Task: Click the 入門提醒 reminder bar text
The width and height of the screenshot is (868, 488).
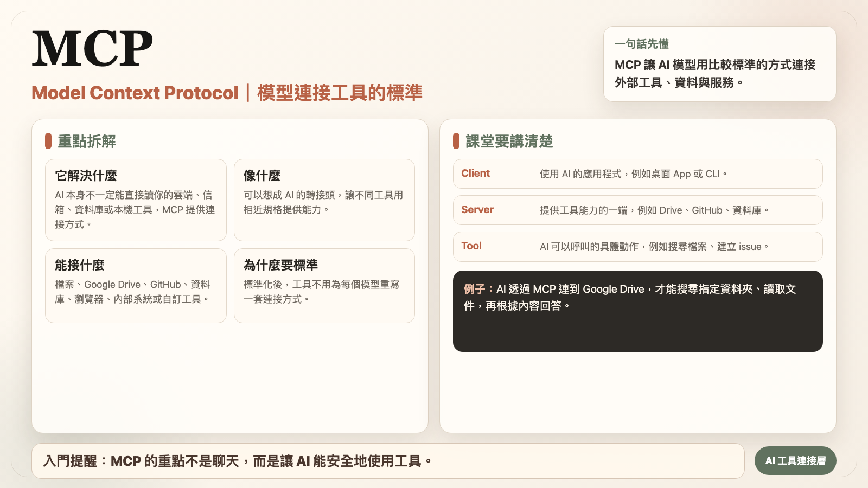Action: click(238, 461)
